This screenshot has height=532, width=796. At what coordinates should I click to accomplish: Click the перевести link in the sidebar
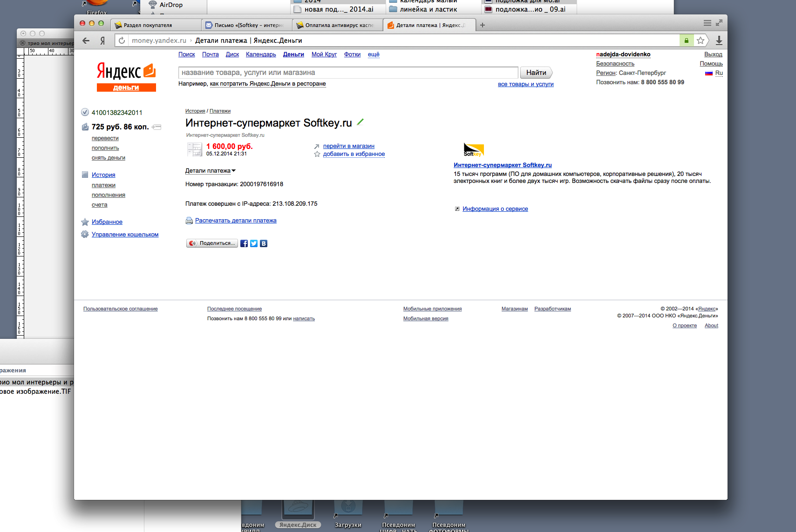pyautogui.click(x=105, y=138)
